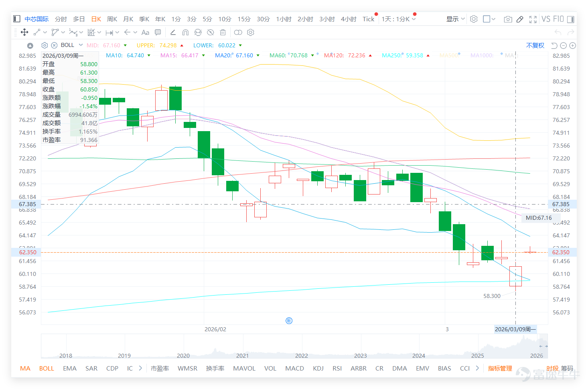Open F10 company info
This screenshot has height=389, width=588.
558,19
